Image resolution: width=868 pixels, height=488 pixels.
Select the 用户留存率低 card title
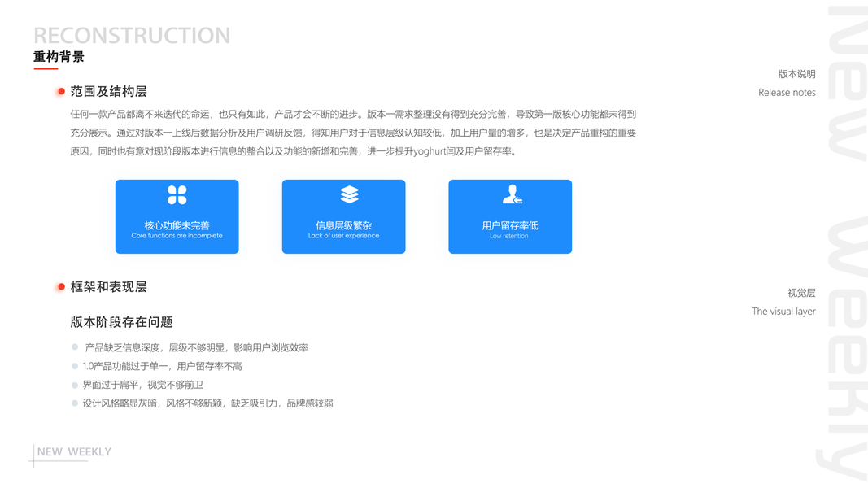tap(510, 225)
